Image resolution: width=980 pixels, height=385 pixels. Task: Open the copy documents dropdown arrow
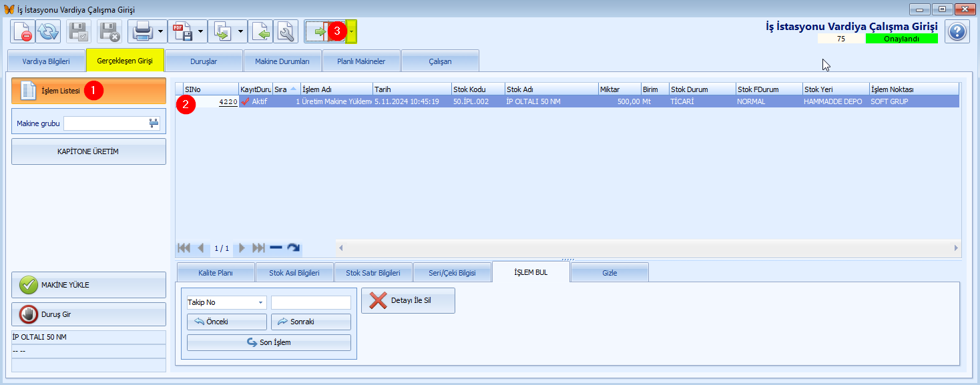(x=241, y=31)
